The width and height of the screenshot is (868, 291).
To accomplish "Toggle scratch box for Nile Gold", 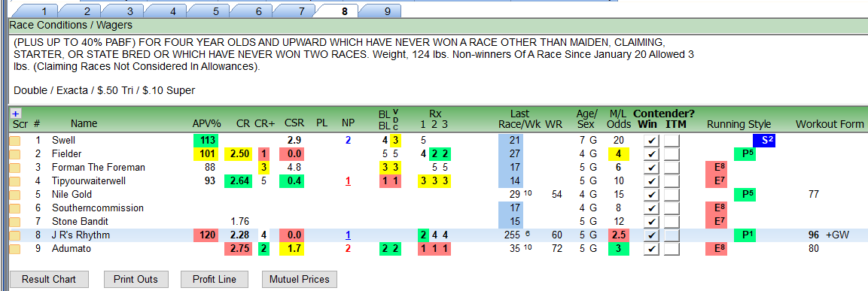I will coord(15,195).
